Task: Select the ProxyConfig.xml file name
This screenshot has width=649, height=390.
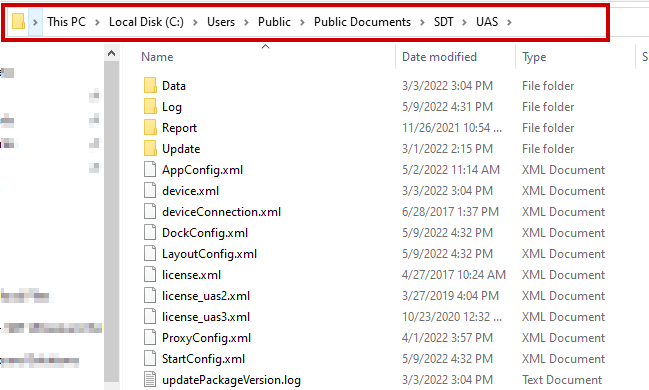Action: click(207, 338)
